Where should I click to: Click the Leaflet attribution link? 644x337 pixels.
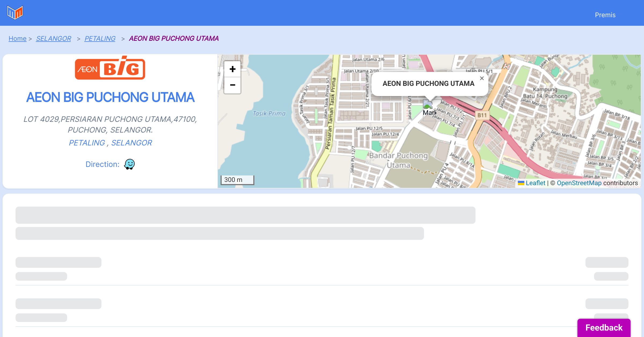tap(535, 183)
